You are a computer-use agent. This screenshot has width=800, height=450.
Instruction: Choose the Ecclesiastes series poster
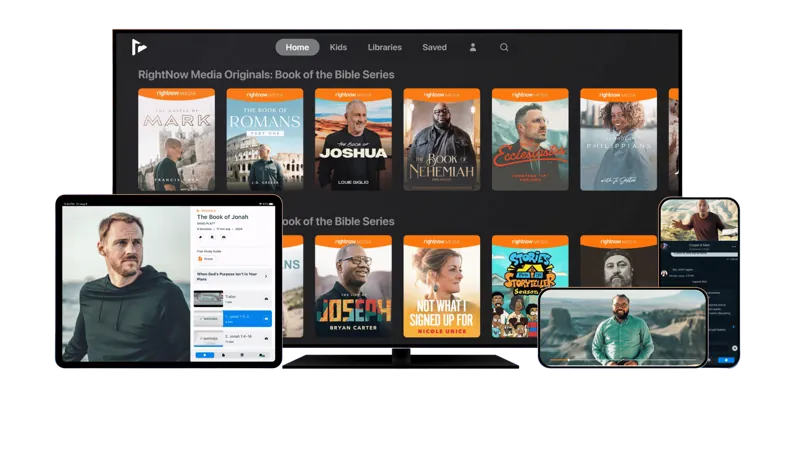tap(530, 139)
